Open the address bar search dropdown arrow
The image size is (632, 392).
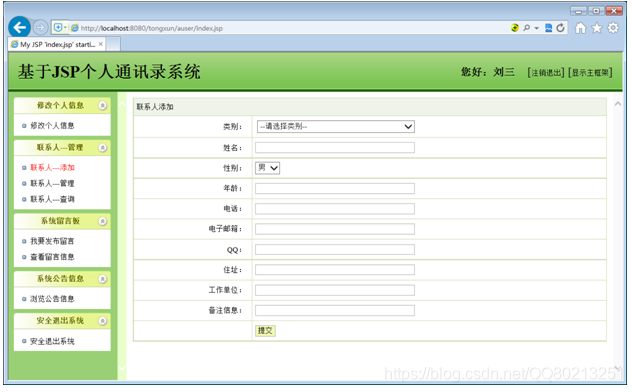point(536,28)
